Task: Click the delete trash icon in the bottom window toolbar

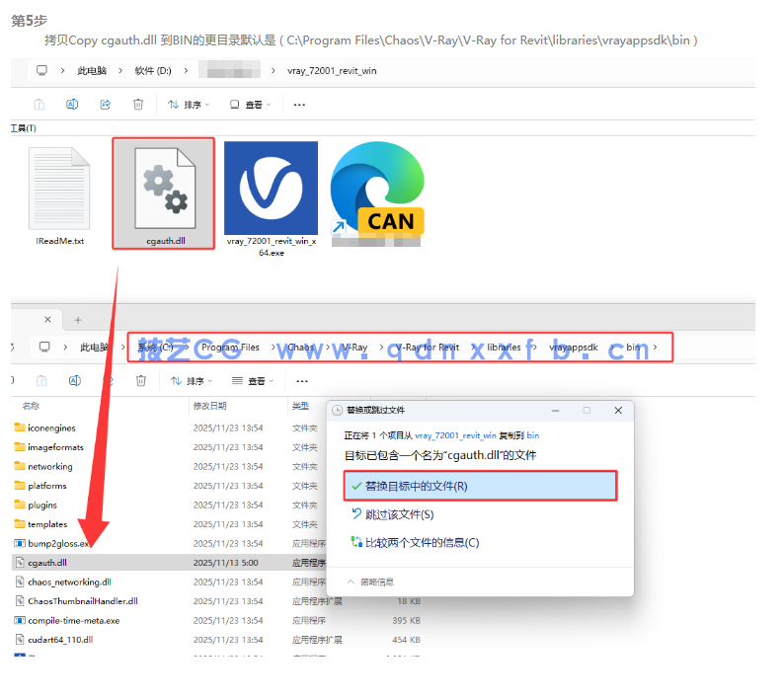Action: tap(141, 381)
